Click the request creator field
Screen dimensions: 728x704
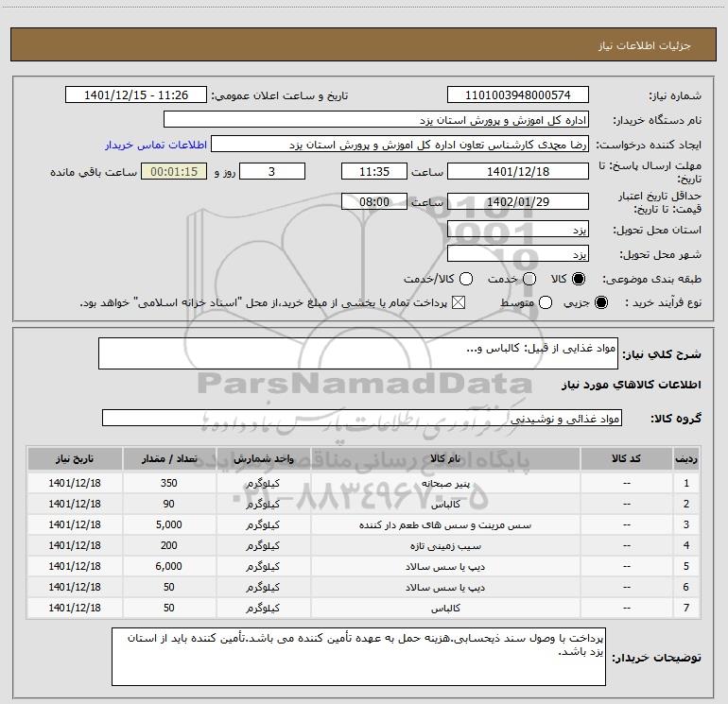click(400, 145)
